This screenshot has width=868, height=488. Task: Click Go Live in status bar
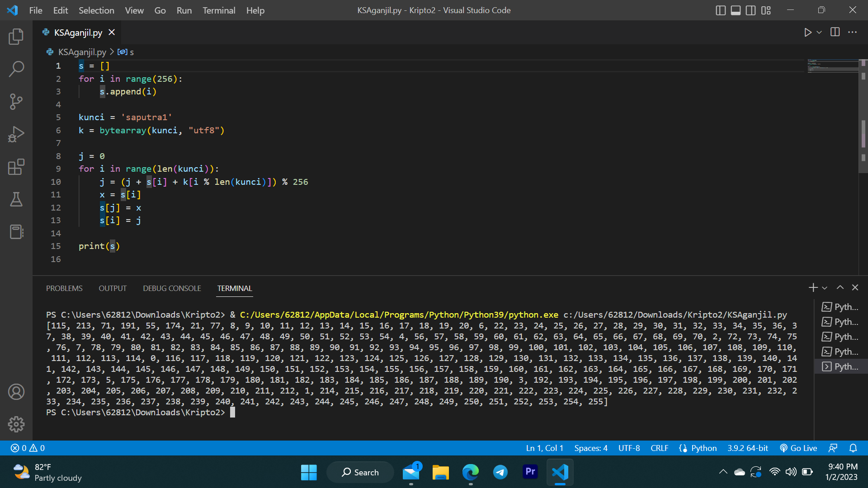(x=798, y=448)
